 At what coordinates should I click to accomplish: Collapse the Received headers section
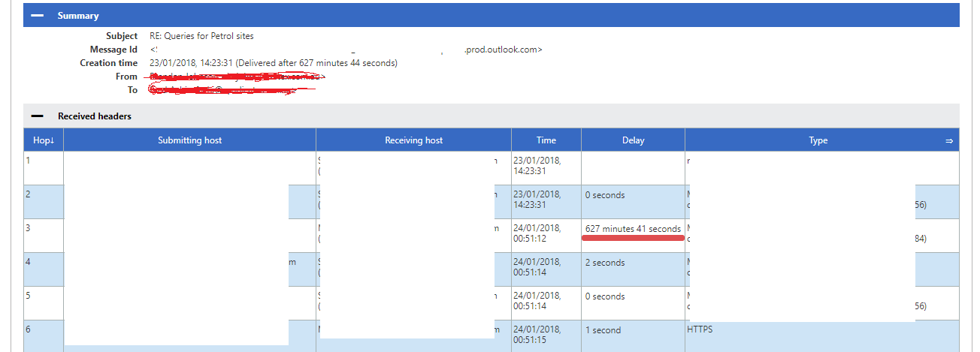(x=37, y=116)
